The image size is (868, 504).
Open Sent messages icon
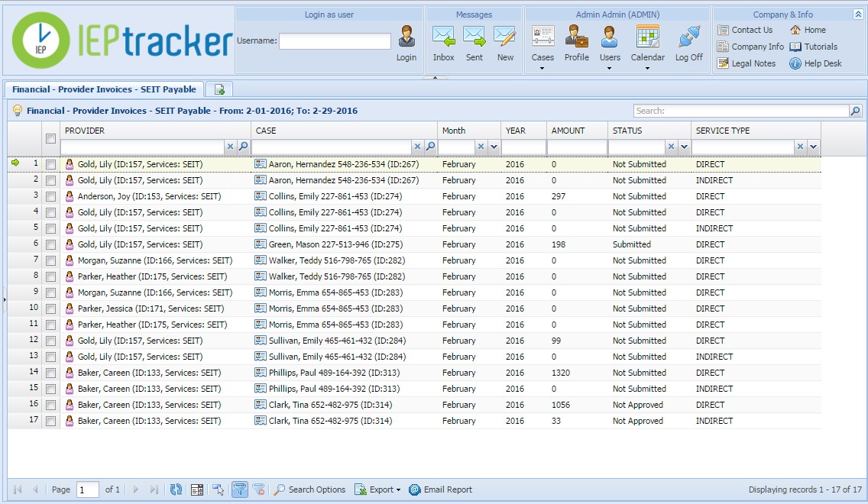click(474, 37)
